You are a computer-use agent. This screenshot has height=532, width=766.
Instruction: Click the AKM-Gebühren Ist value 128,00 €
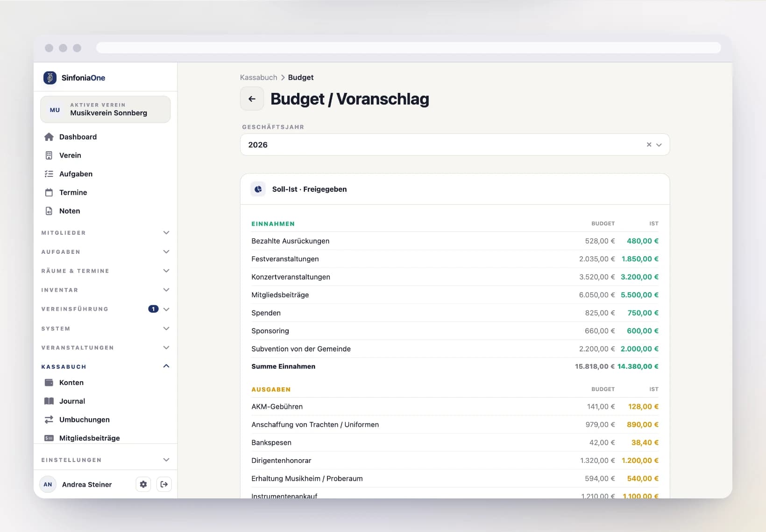pyautogui.click(x=643, y=407)
